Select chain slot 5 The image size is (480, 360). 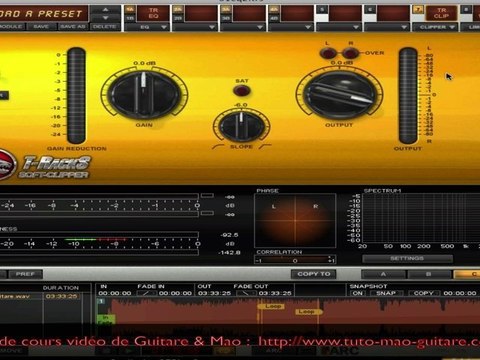coord(322,10)
